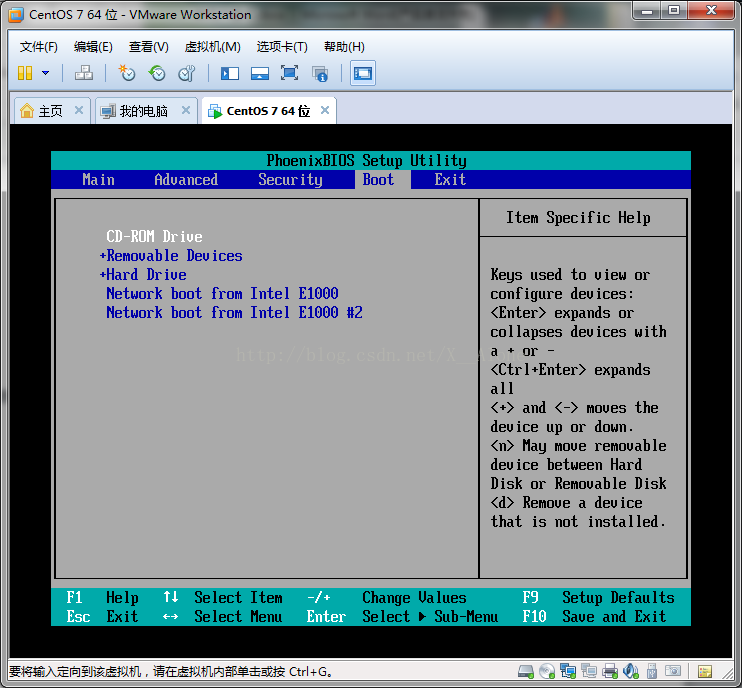Click the Revert to snapshot icon

coord(157,73)
